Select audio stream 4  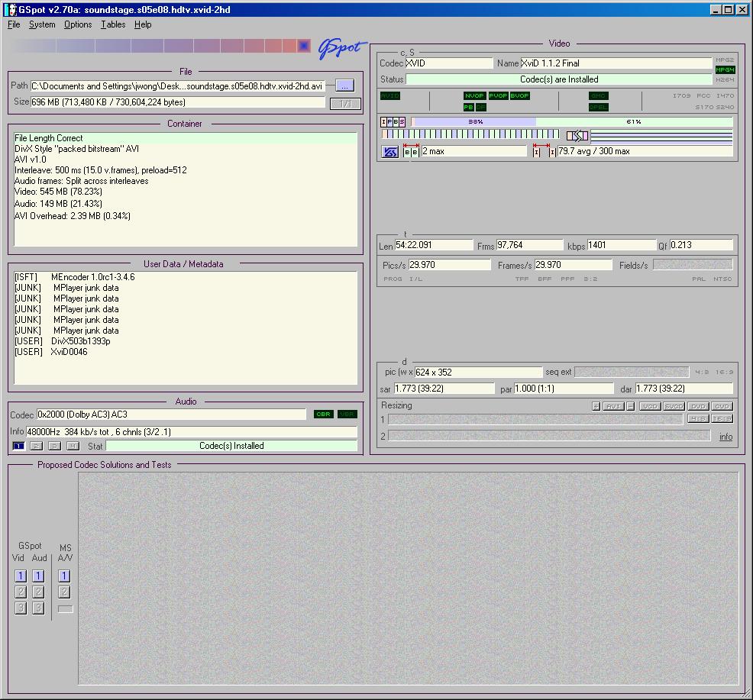point(73,446)
